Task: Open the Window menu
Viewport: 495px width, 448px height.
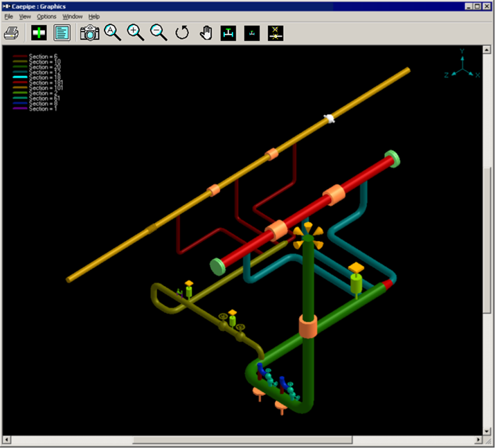Action: pos(72,17)
